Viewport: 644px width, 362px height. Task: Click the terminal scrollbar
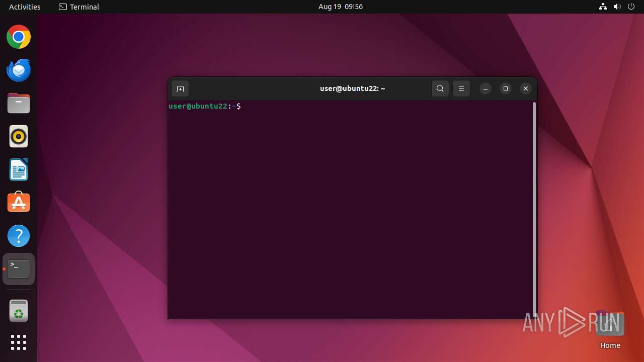534,209
